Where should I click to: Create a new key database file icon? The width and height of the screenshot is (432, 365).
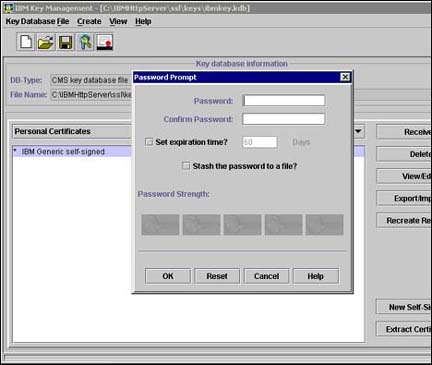point(26,42)
